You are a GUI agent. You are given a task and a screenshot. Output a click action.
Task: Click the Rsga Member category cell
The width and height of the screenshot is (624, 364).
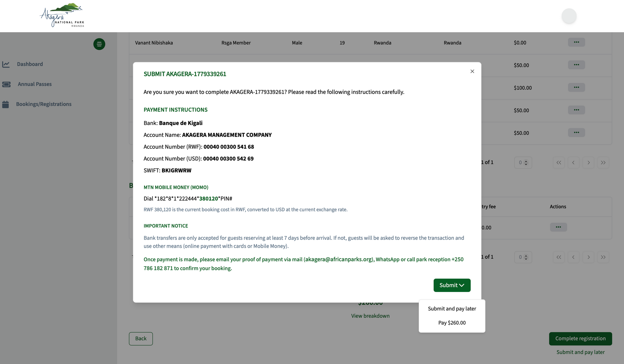click(236, 43)
